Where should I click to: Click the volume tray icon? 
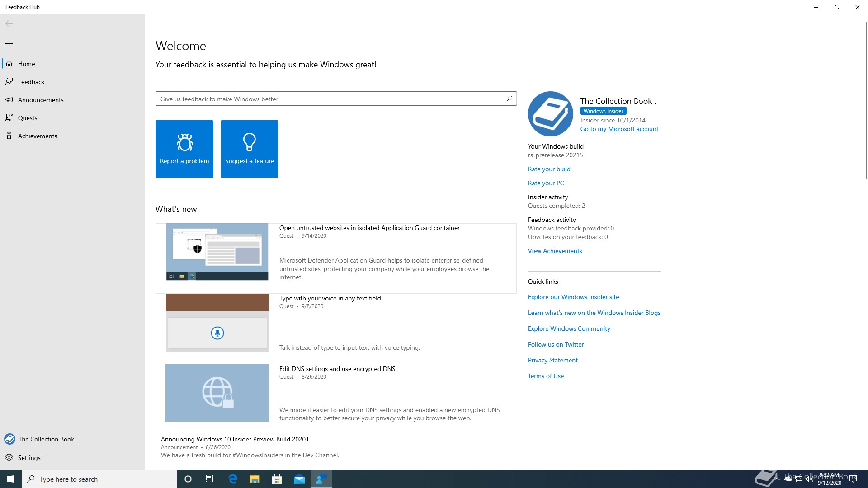[x=809, y=479]
